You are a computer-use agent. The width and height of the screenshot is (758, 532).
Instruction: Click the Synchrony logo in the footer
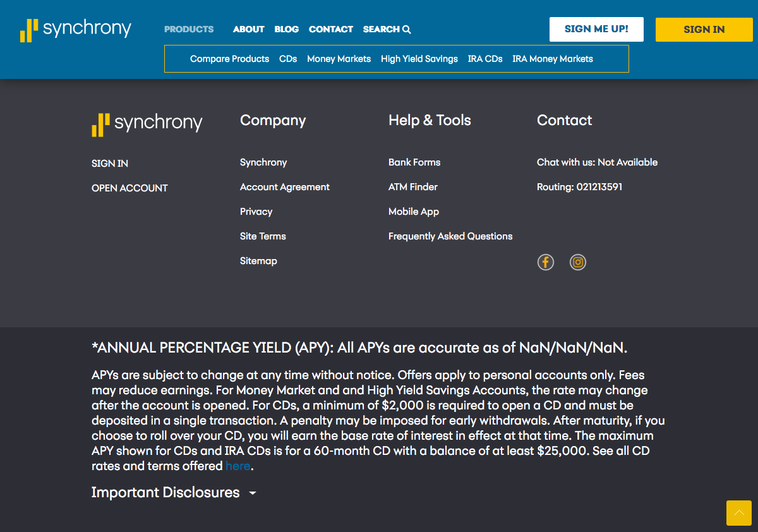[x=147, y=124]
